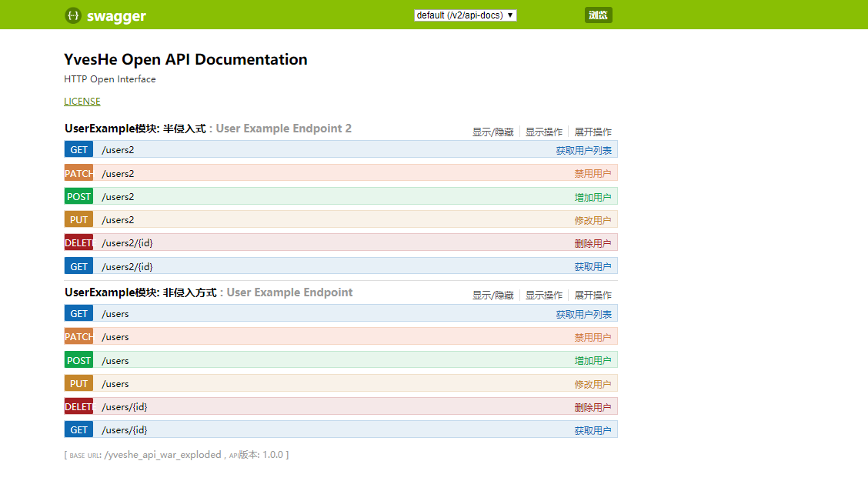Click 显示操作 for User Example Endpoint
Screen dimensions: 868x481
543,296
